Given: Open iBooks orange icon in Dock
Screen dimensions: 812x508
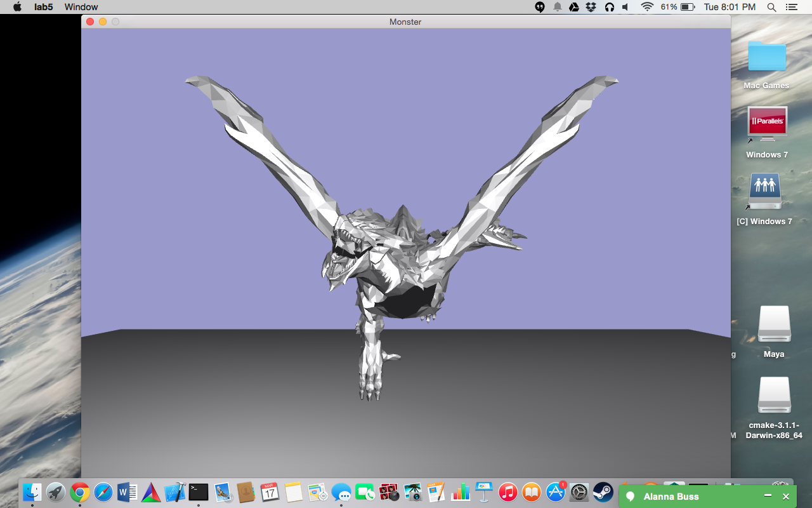Looking at the screenshot, I should [532, 492].
